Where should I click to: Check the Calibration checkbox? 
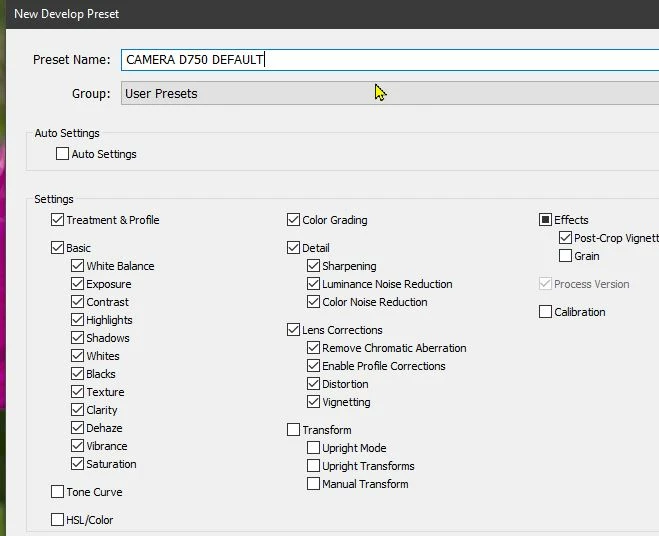point(545,312)
